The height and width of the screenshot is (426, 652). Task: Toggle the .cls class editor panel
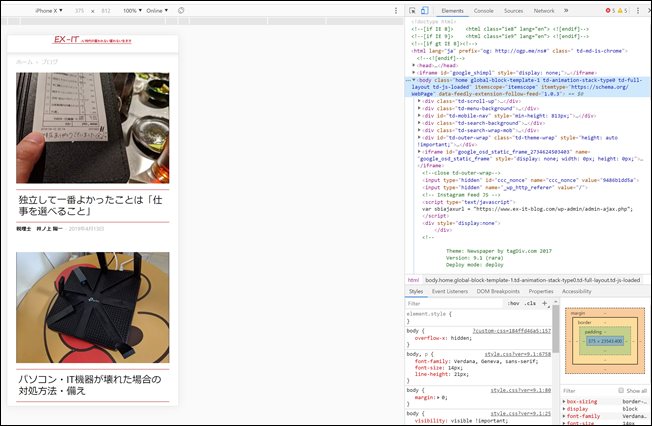point(530,303)
